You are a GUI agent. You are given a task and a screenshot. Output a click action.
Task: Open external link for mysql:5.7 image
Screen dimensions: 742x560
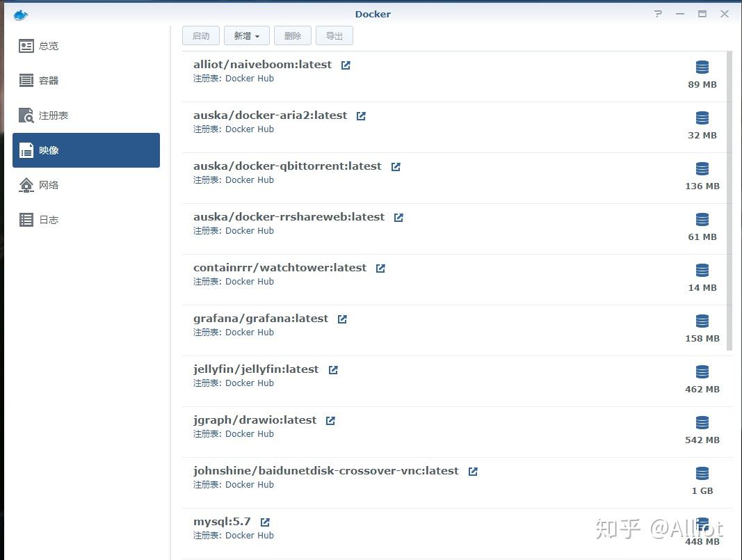pyautogui.click(x=264, y=521)
